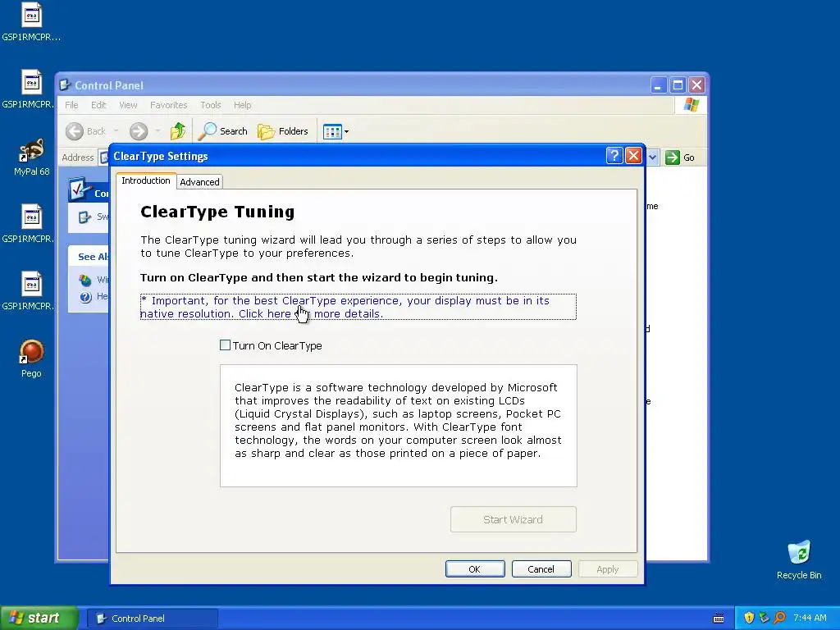The width and height of the screenshot is (840, 630).
Task: Click the clock showing 7:44 AM
Action: tap(810, 619)
